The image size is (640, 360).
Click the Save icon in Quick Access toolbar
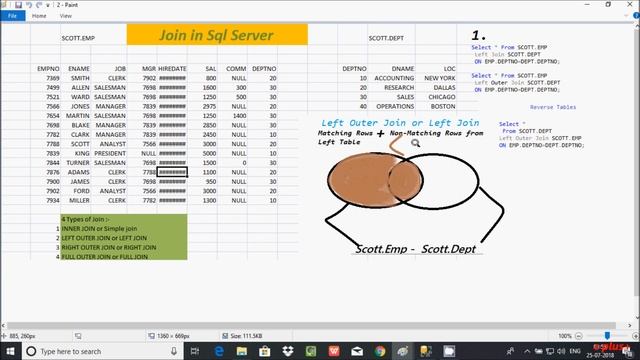18,5
